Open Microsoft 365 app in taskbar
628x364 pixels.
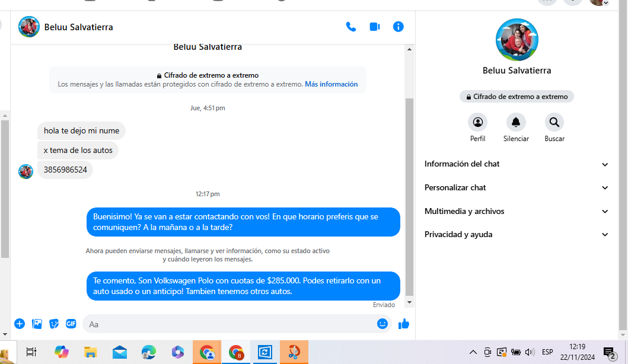[x=178, y=352]
